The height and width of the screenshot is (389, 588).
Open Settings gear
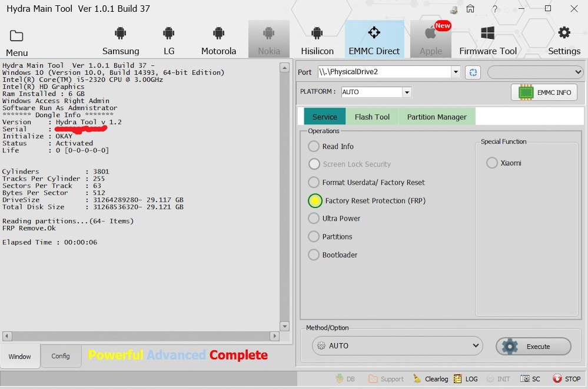click(x=564, y=40)
